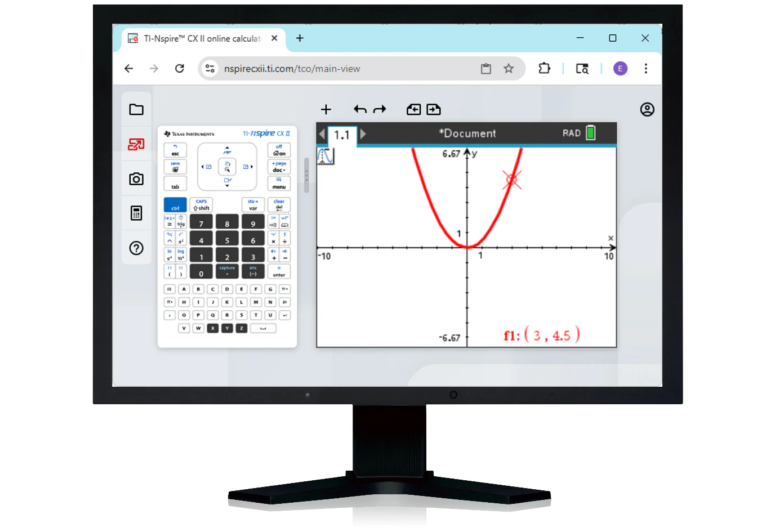775x532 pixels.
Task: Tap the x-squared key
Action: 181,238
